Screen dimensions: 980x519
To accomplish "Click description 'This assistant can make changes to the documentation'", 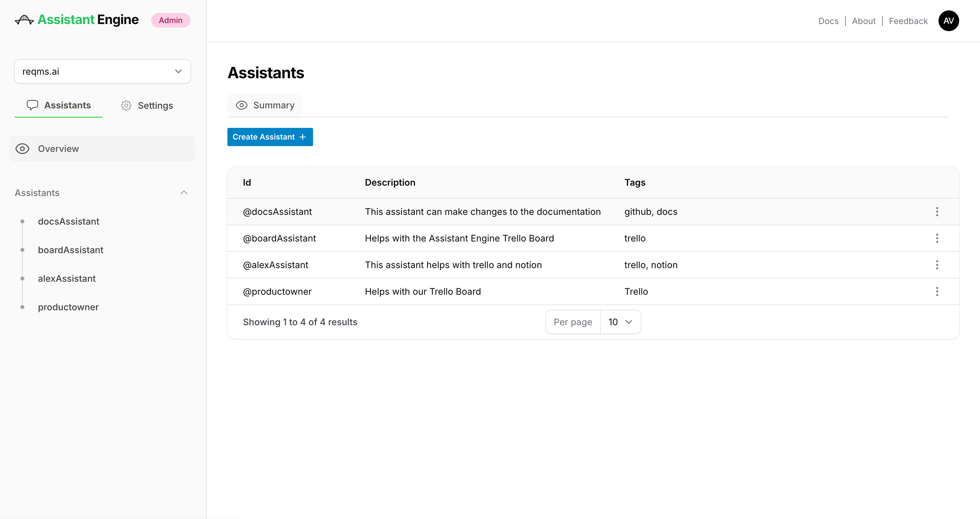I will [483, 212].
